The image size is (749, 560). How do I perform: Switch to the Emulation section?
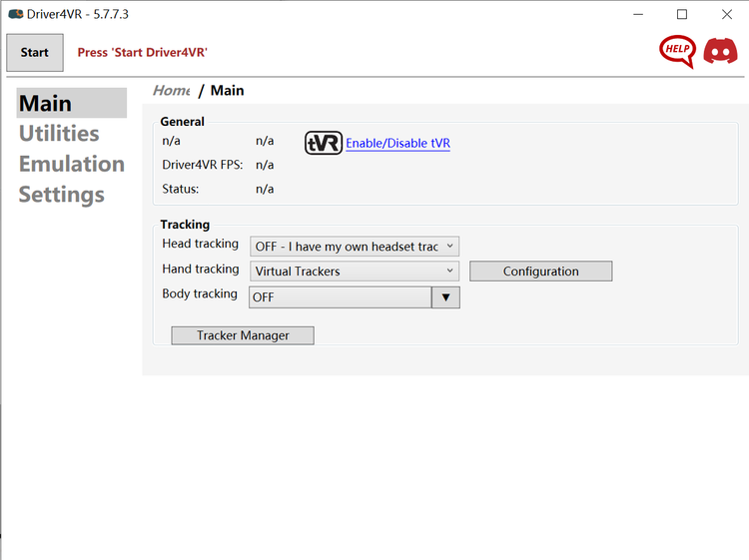coord(72,164)
